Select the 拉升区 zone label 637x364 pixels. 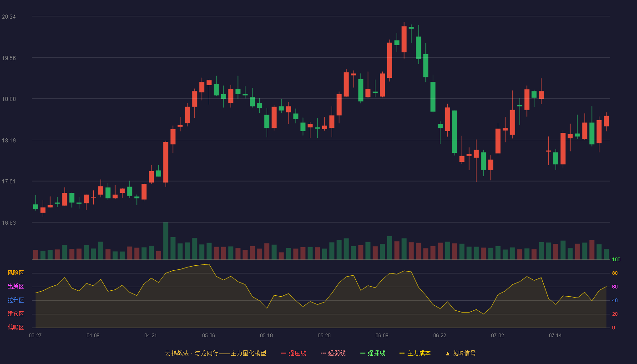(15, 300)
